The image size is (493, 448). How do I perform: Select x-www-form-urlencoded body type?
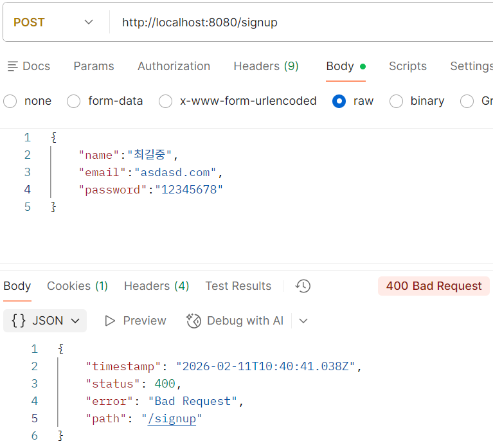pos(165,101)
